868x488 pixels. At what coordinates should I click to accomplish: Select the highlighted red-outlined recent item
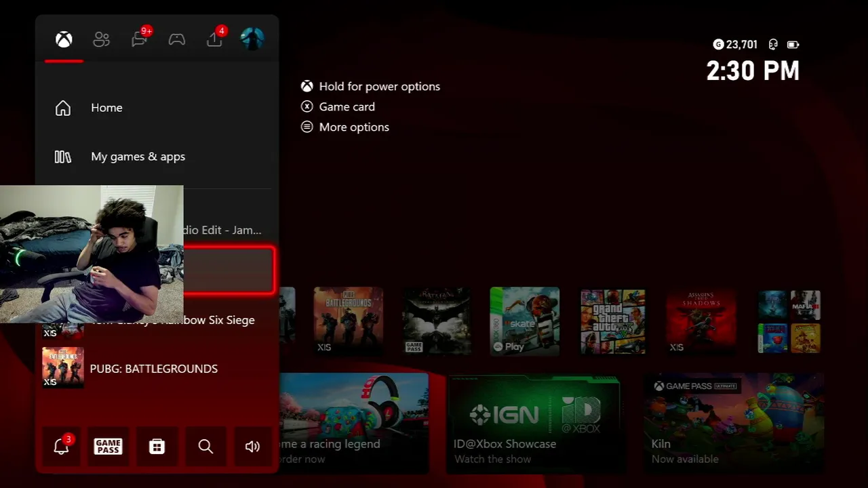coord(228,270)
